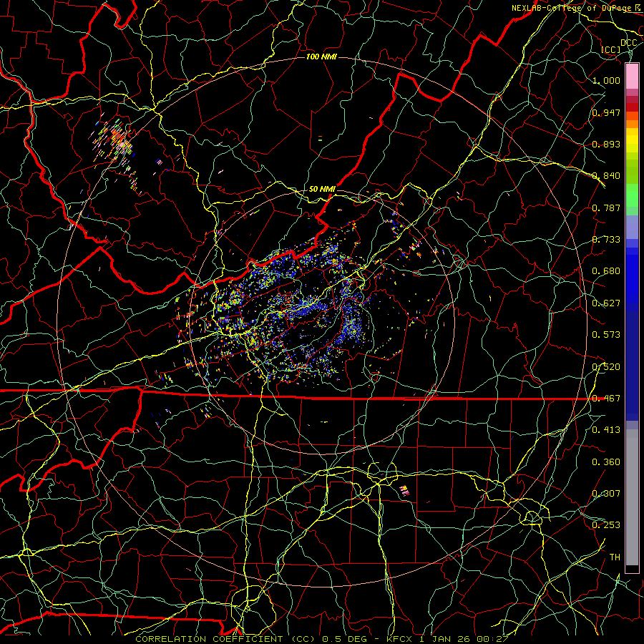Click the KFCX station identifier
The height and width of the screenshot is (644, 644).
(x=401, y=639)
